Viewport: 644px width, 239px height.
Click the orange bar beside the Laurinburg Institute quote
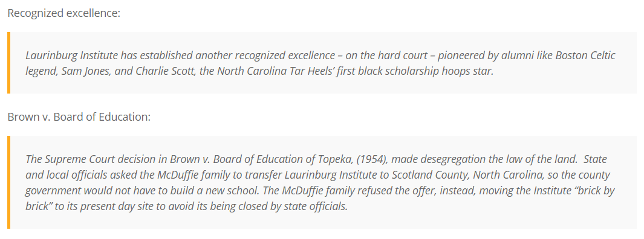8,63
